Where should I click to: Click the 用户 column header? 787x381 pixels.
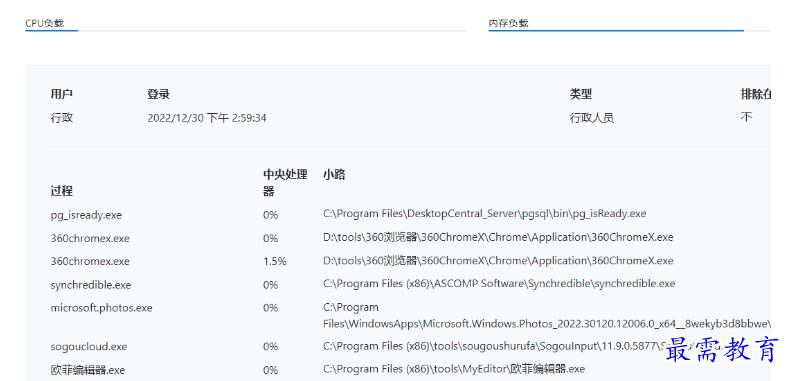pyautogui.click(x=61, y=94)
